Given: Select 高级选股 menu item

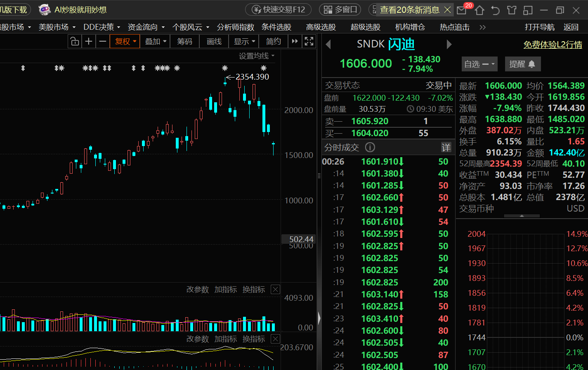Looking at the screenshot, I should (x=321, y=27).
